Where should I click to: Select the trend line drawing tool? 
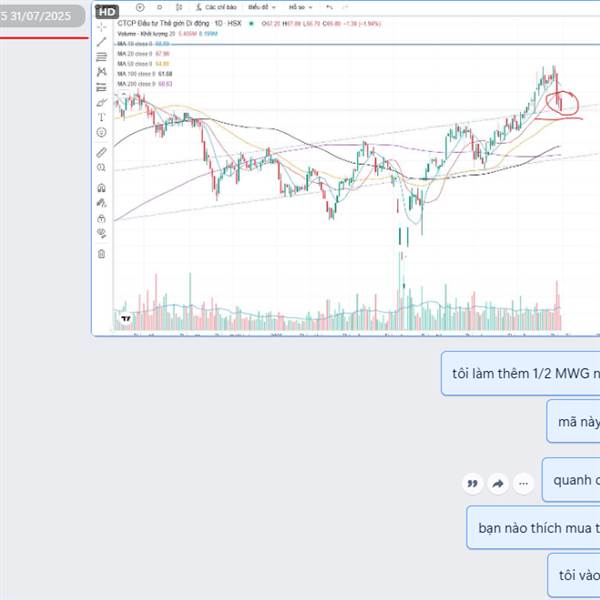point(101,42)
